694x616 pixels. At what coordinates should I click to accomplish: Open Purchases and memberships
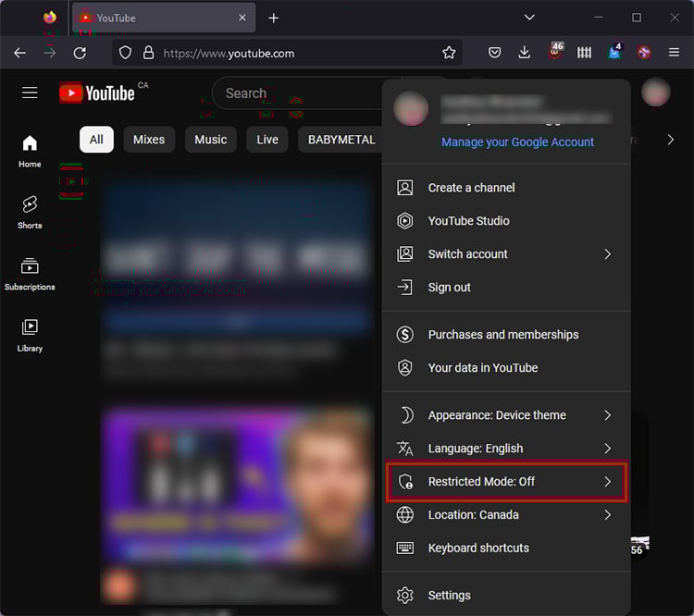pyautogui.click(x=506, y=335)
